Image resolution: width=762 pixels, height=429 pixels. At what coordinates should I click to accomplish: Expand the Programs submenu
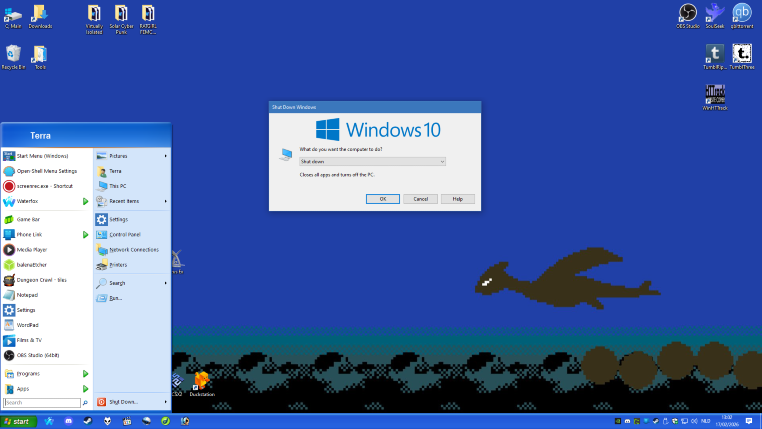pos(86,374)
